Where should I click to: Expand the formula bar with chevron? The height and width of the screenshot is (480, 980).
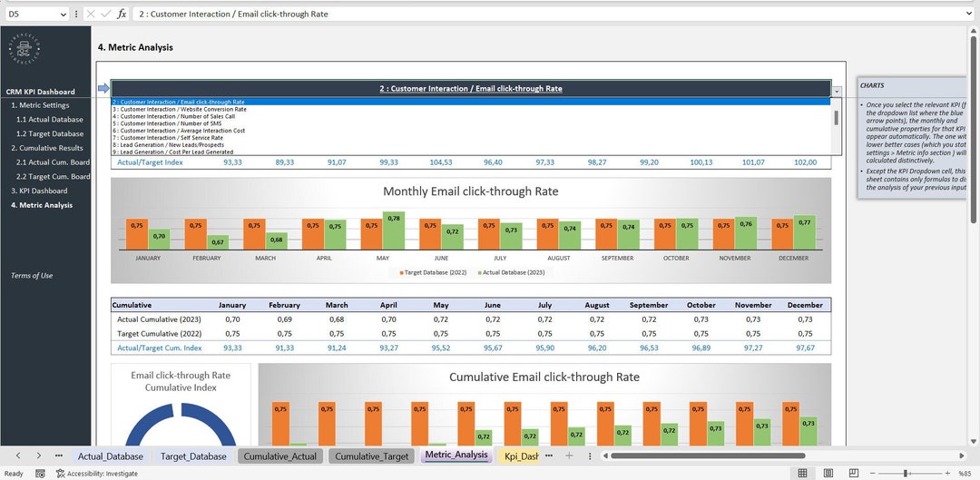tap(970, 14)
